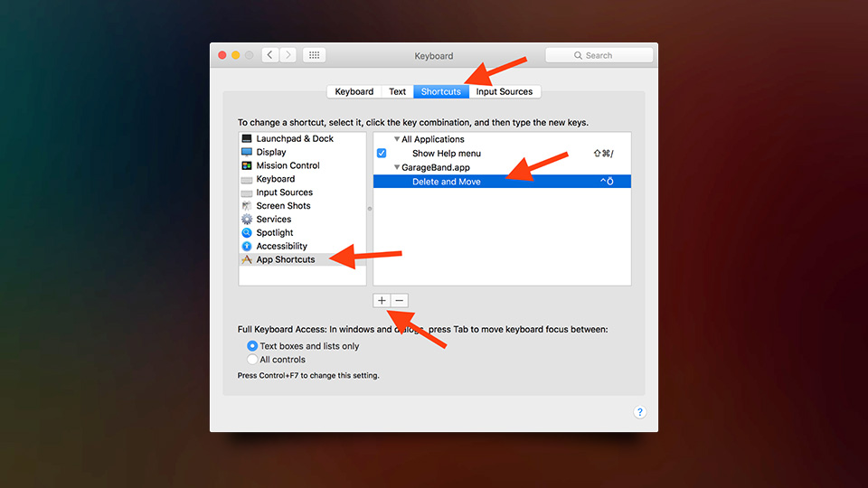Screen dimensions: 868x488
Task: Select the App Shortcuts category
Action: point(302,259)
